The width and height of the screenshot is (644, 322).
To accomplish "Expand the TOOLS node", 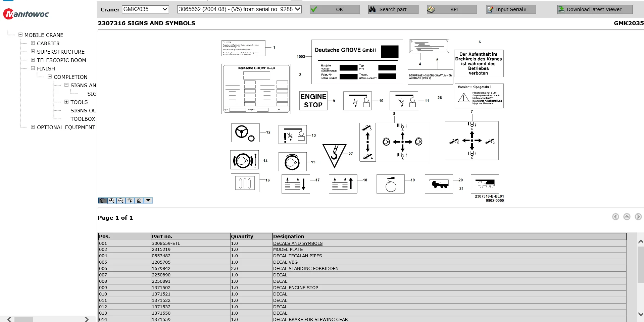I will (x=66, y=102).
